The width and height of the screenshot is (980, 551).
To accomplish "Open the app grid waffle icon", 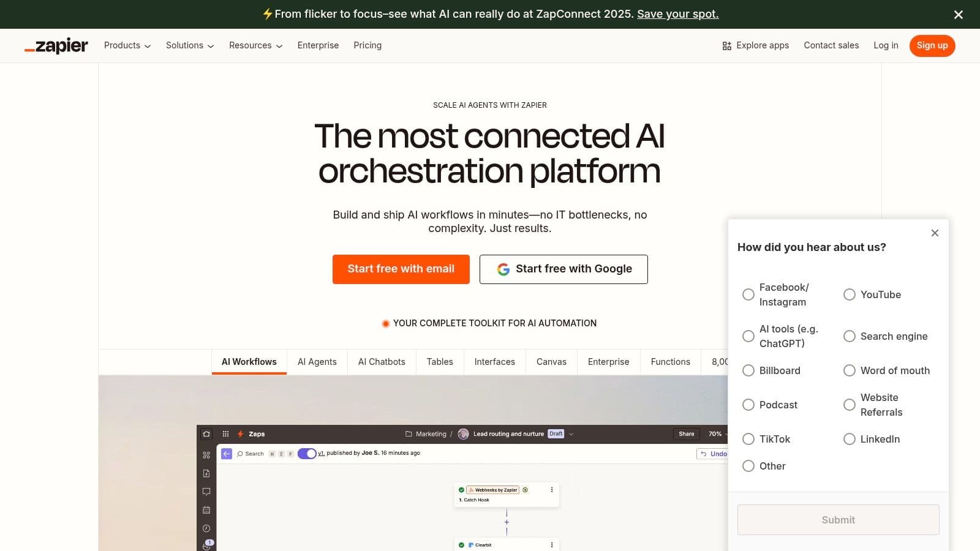I will 225,434.
